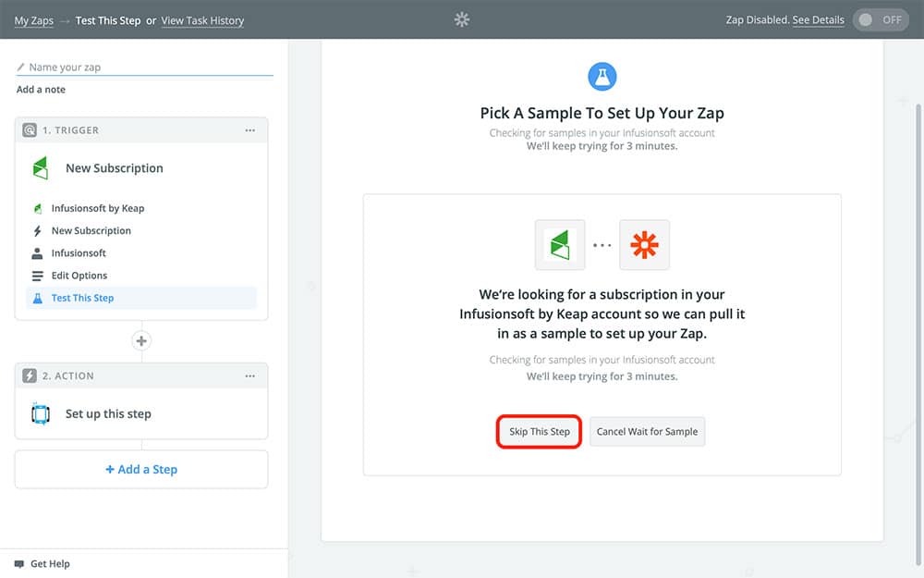
Task: Open Infusionsoft by Keap app selection
Action: click(x=97, y=208)
